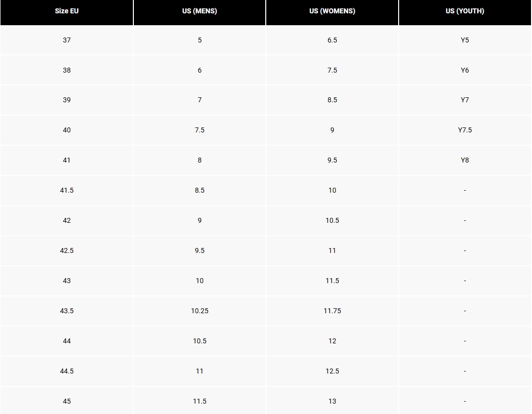Screen dimensions: 532x414
Task: Select EU size 37 cell
Action: click(67, 40)
